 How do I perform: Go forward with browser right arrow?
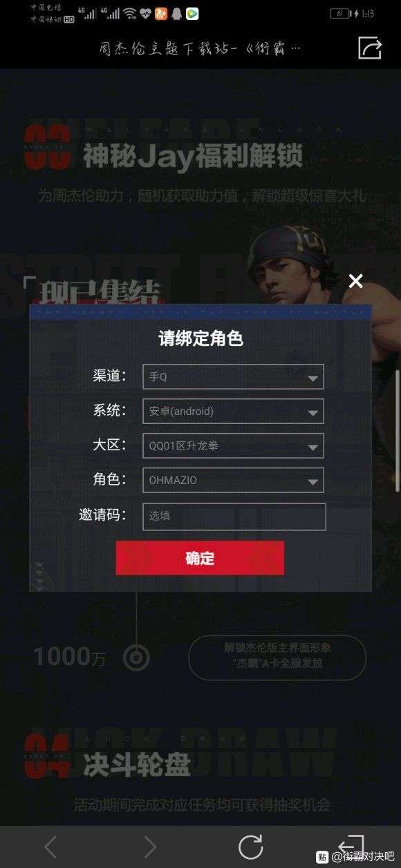(150, 847)
